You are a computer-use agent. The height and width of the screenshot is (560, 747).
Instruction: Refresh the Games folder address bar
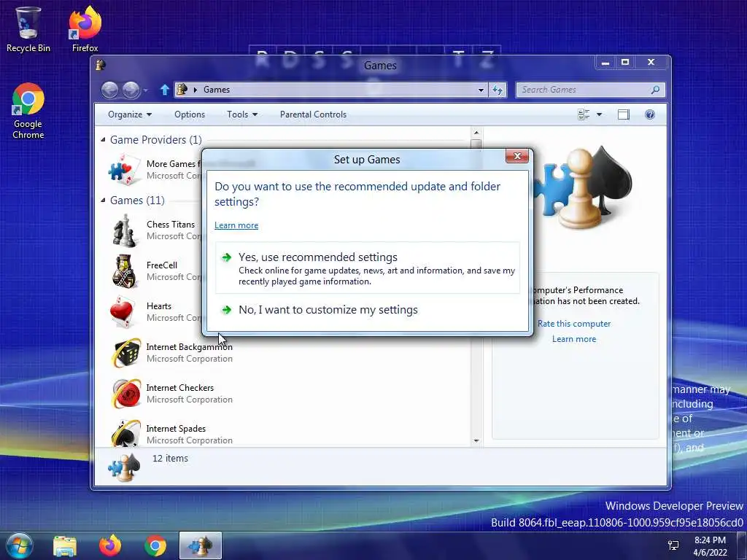[498, 90]
